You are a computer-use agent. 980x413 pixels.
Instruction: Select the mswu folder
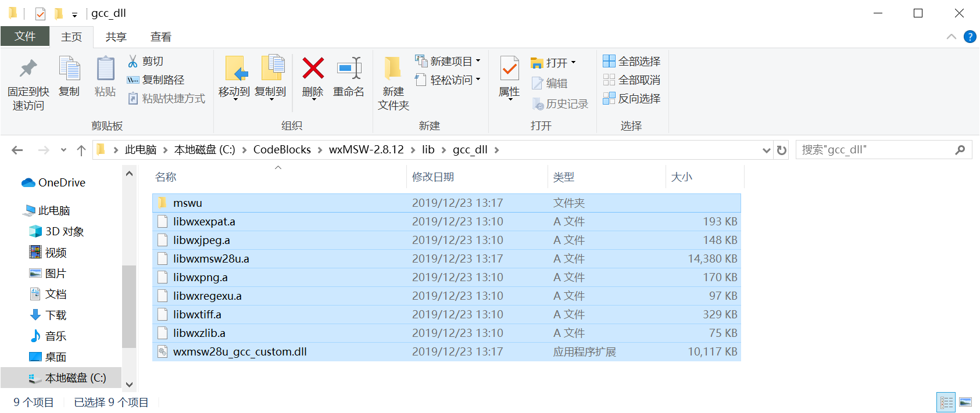(x=446, y=203)
